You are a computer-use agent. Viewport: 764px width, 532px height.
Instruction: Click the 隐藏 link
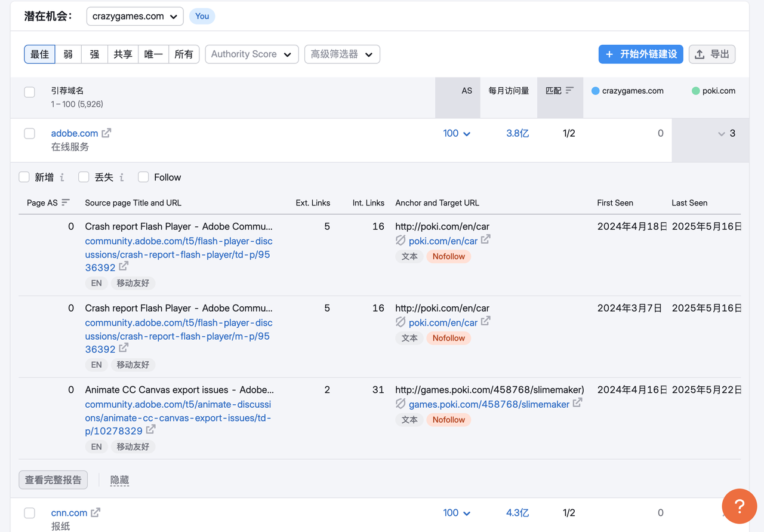click(119, 479)
